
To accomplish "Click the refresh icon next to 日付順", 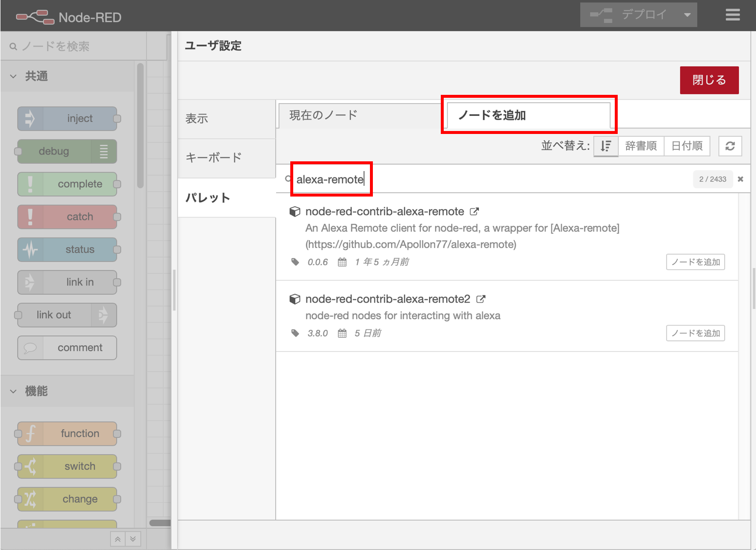I will tap(730, 146).
